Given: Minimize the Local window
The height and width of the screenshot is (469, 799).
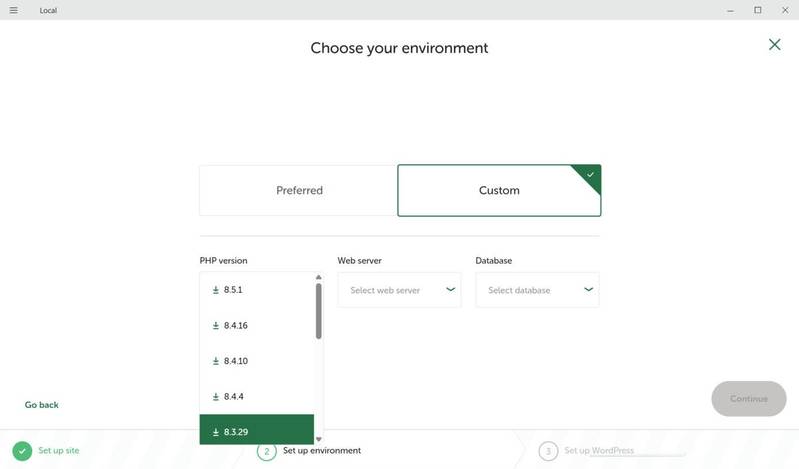Looking at the screenshot, I should pyautogui.click(x=730, y=10).
